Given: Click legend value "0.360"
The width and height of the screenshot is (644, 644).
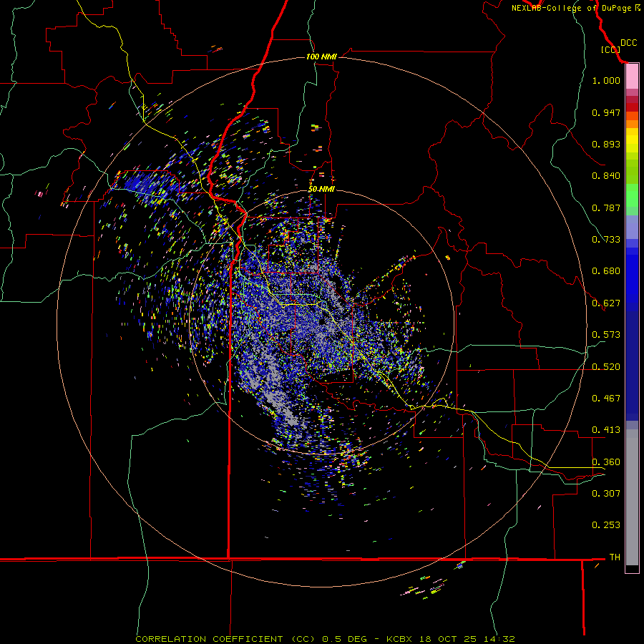Looking at the screenshot, I should [606, 462].
